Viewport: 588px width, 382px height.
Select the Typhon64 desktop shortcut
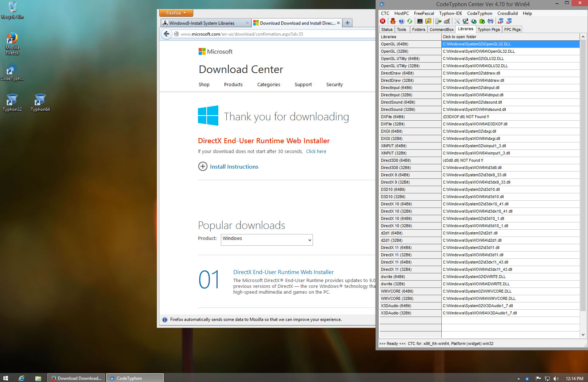click(40, 102)
